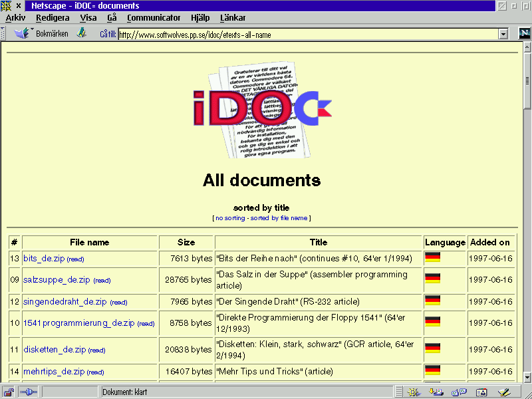Image resolution: width=532 pixels, height=399 pixels.
Task: Open the Arkiv menu
Action: point(15,18)
